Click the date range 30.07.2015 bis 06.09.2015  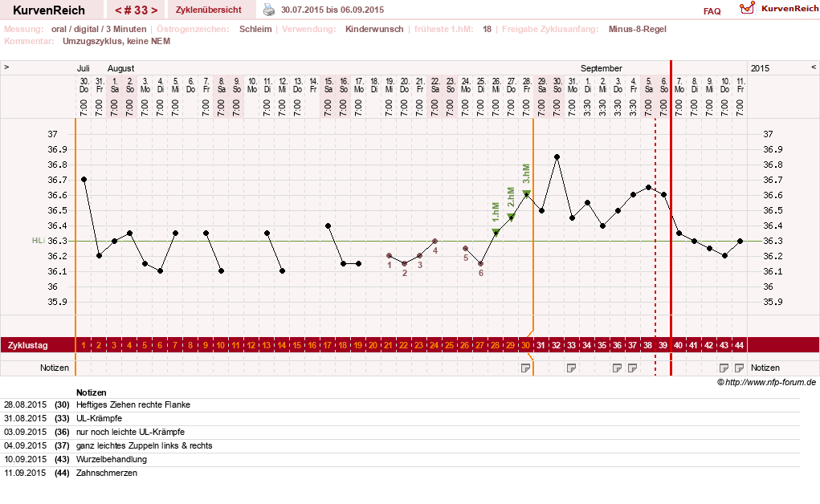click(332, 10)
